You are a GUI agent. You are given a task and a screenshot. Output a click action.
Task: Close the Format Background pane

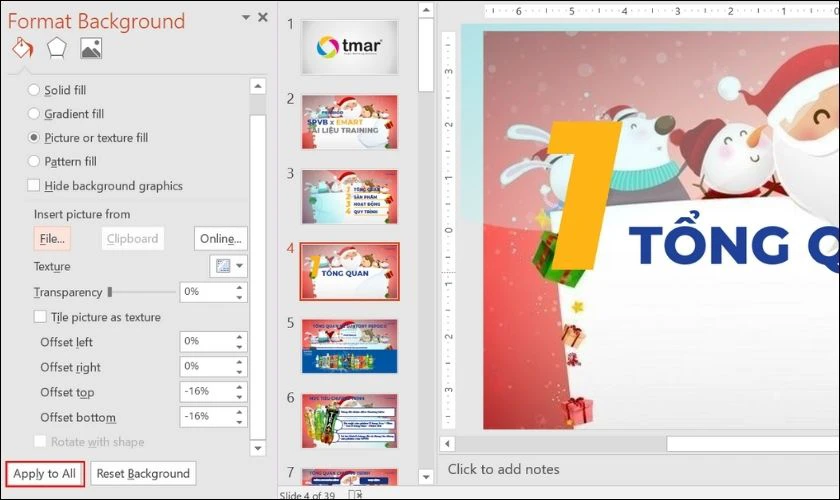click(x=263, y=18)
